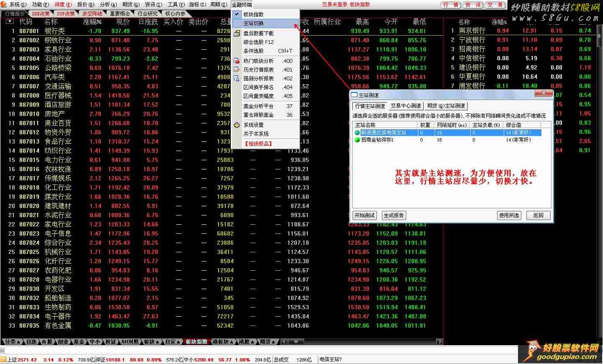Click the 生成报告 button
This screenshot has height=364, width=603.
point(394,215)
